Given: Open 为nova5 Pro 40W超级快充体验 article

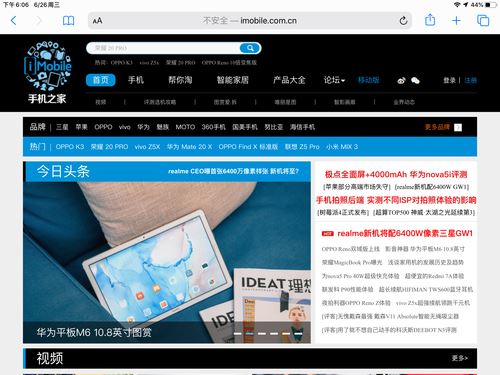Looking at the screenshot, I should pyautogui.click(x=360, y=276).
